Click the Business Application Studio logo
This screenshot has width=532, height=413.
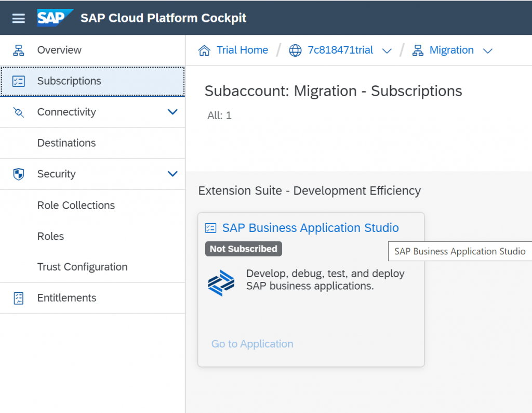coord(221,282)
